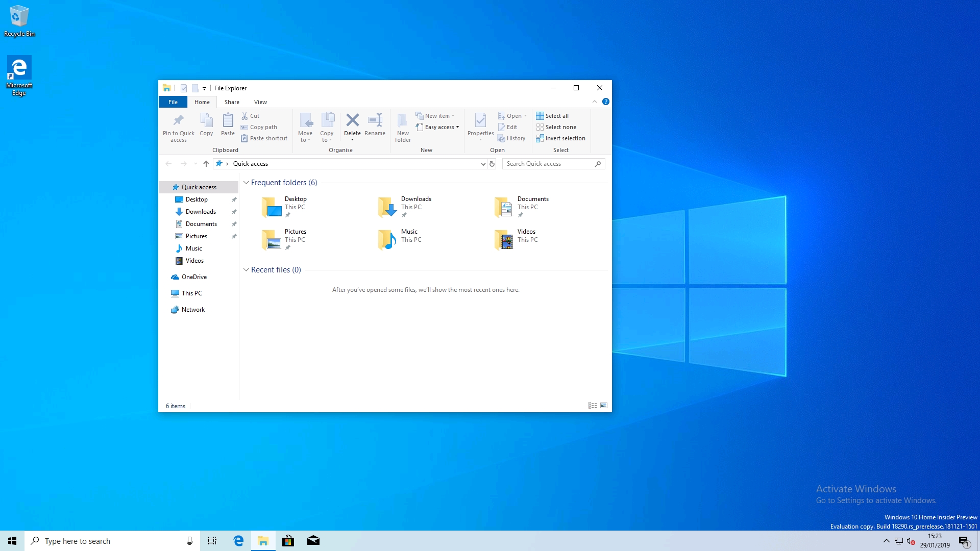
Task: Open the OneDrive item in sidebar
Action: (x=194, y=277)
